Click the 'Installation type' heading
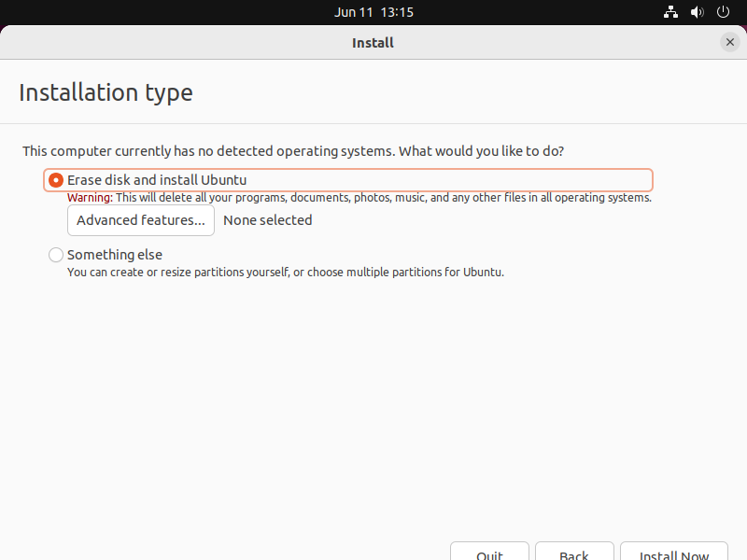Viewport: 747px width, 560px height. point(106,92)
